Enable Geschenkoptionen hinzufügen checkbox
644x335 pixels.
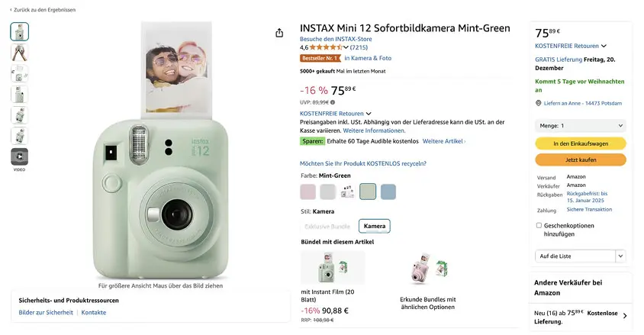(539, 225)
